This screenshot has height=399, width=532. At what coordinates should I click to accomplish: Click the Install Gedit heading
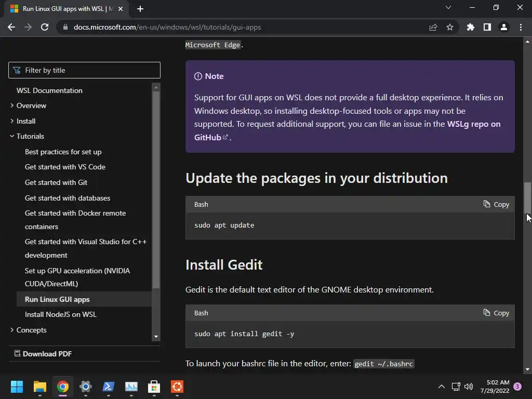pos(224,264)
